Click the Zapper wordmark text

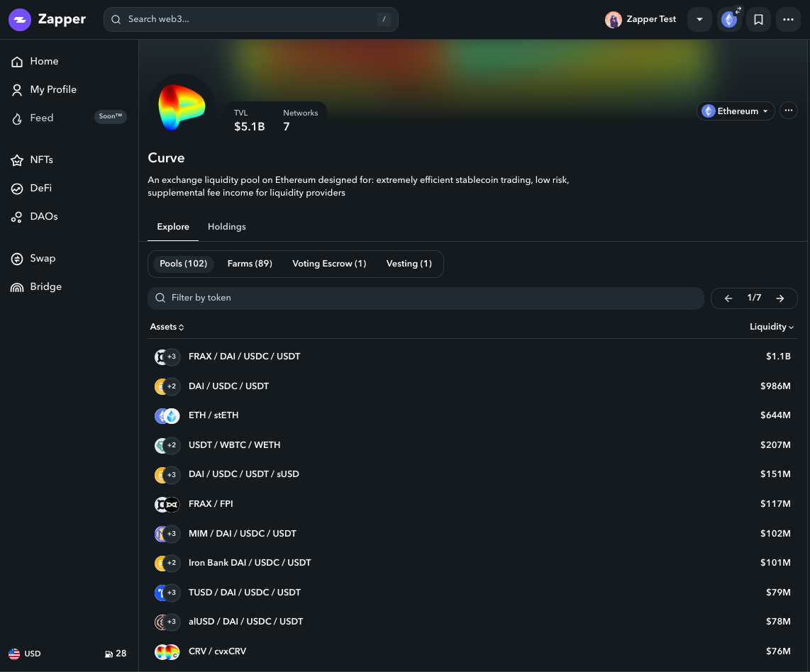point(62,19)
